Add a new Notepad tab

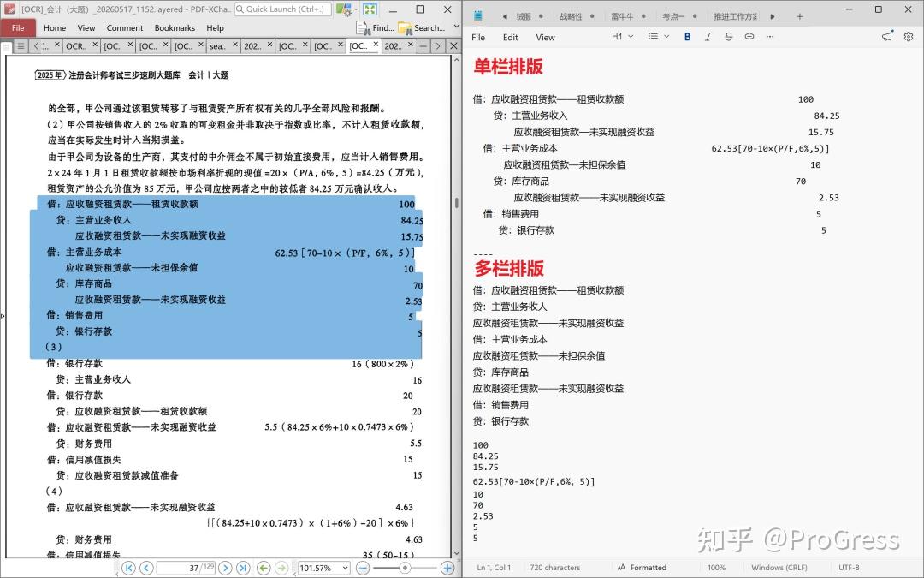pos(800,16)
